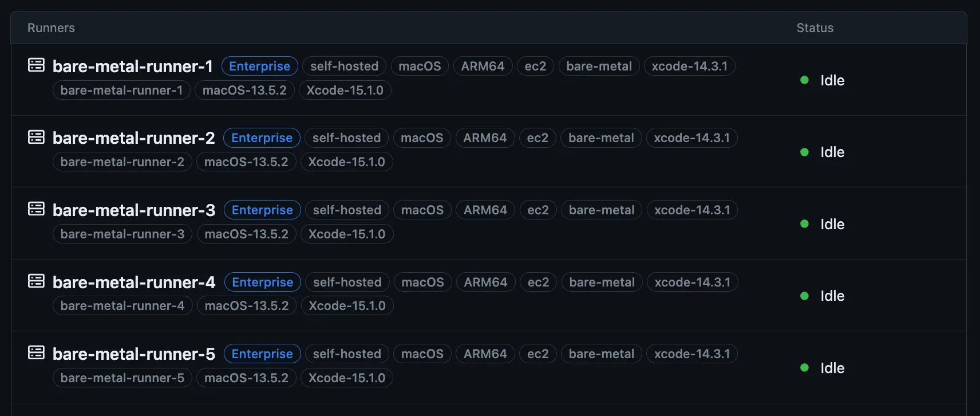Screen dimensions: 980x416
Task: Click the green Idle status dot for runner-1
Action: click(804, 80)
